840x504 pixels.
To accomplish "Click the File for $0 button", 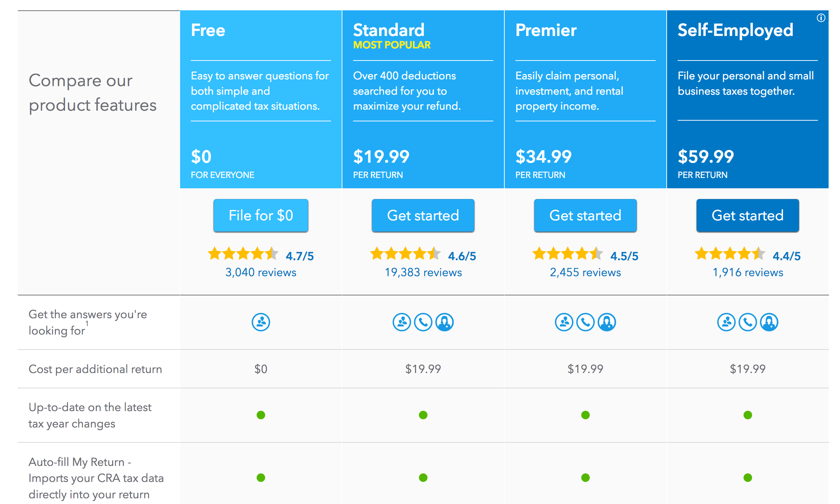I will [x=261, y=215].
